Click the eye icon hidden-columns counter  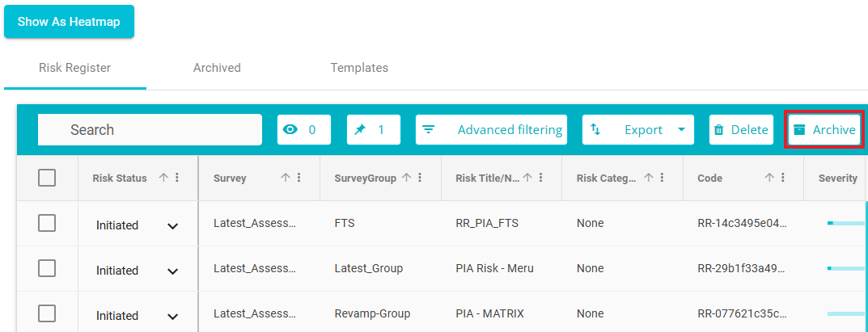pos(303,129)
